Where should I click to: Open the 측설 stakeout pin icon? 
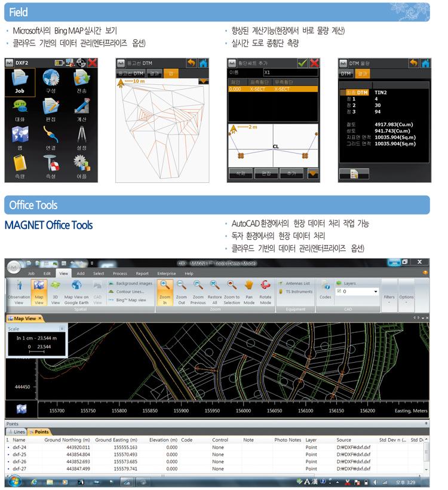coord(51,163)
